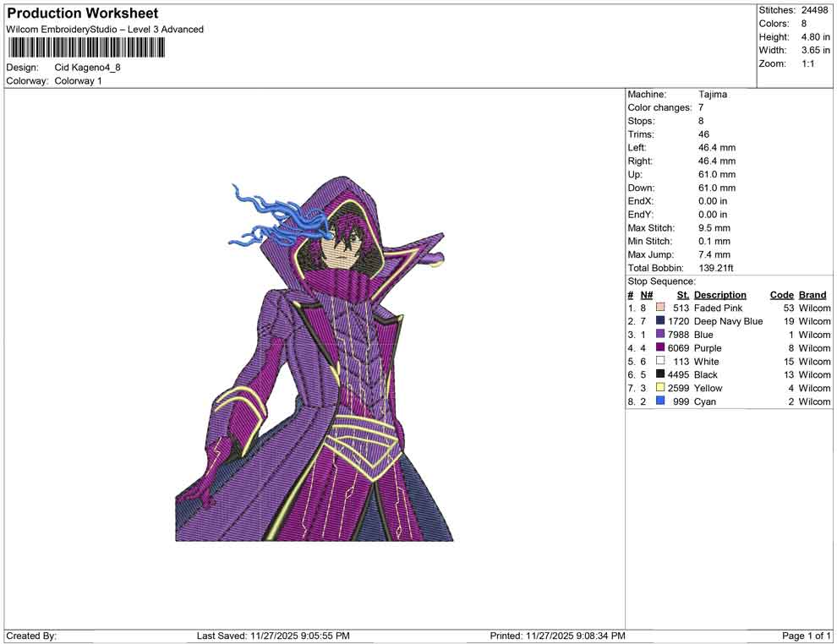The height and width of the screenshot is (644, 837).
Task: Click the Tajima machine value
Action: 713,95
